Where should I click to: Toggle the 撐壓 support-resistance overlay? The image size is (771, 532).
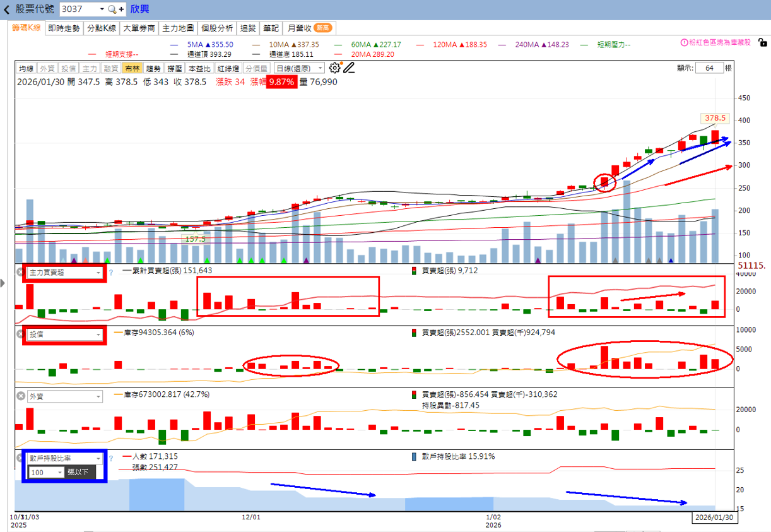(175, 68)
